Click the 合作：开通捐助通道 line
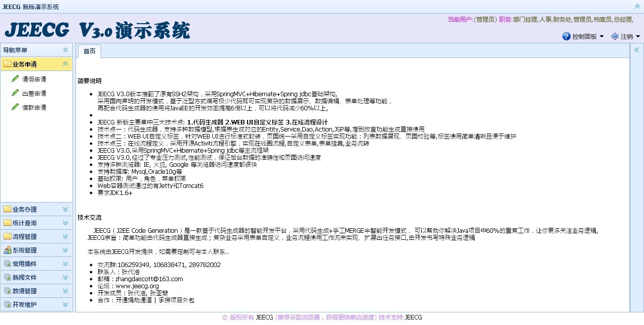Screen dimensions: 644x325 click(146, 300)
